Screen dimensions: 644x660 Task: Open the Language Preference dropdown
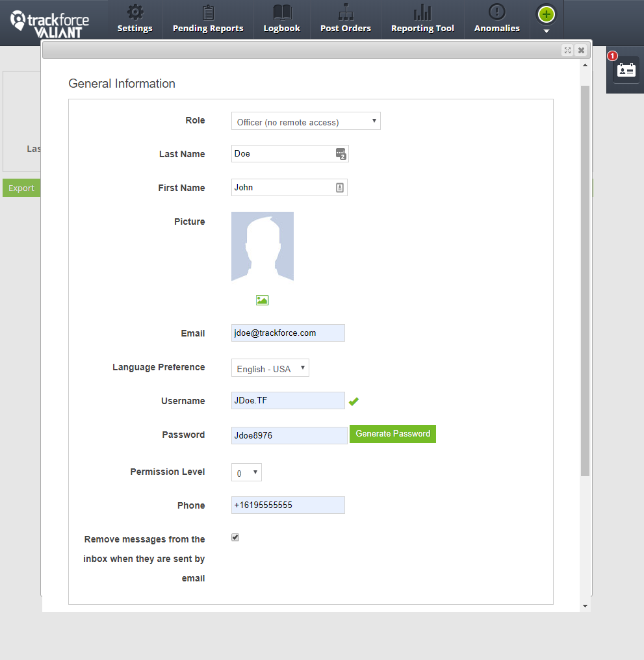tap(270, 367)
